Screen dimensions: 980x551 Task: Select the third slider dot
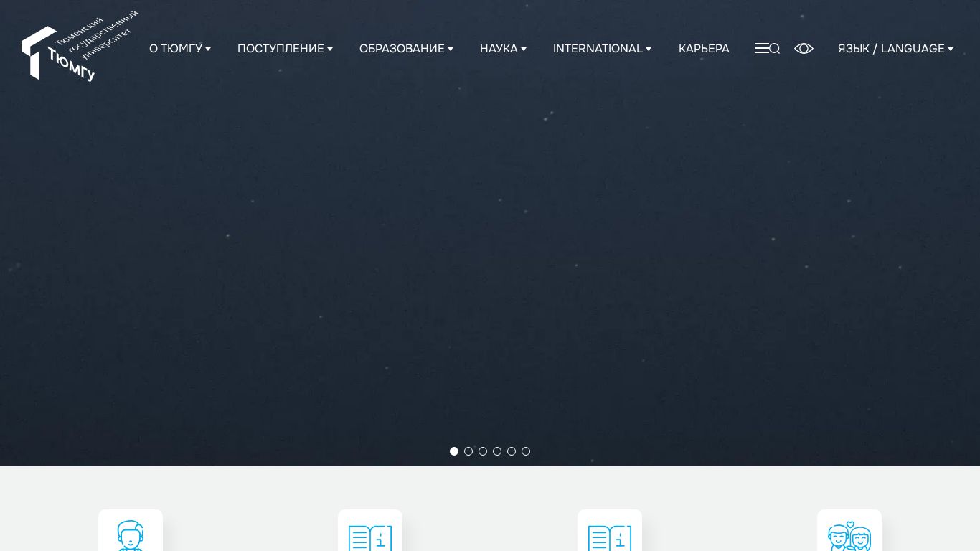pyautogui.click(x=483, y=451)
